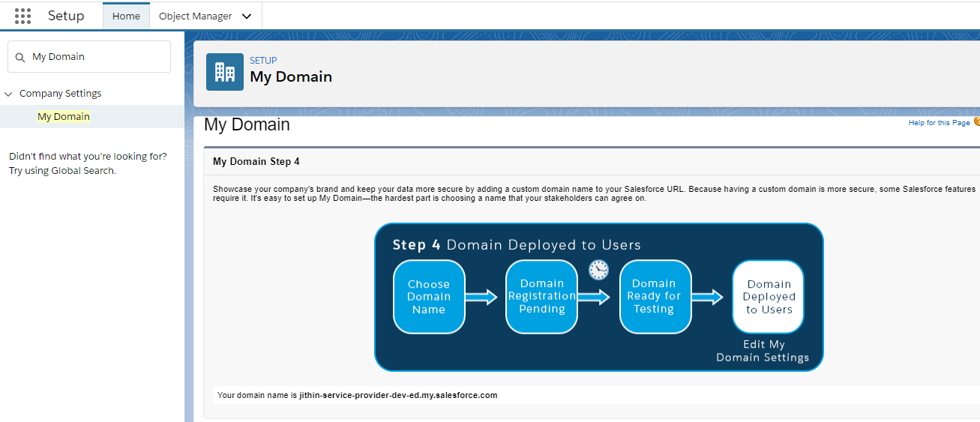Select My Domain in the setup tree
The width and height of the screenshot is (980, 422).
[x=64, y=117]
